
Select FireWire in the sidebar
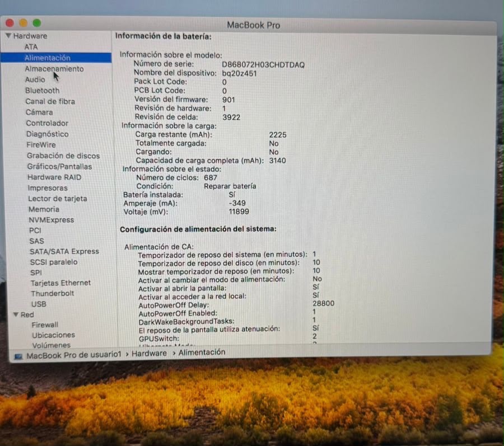pos(41,145)
